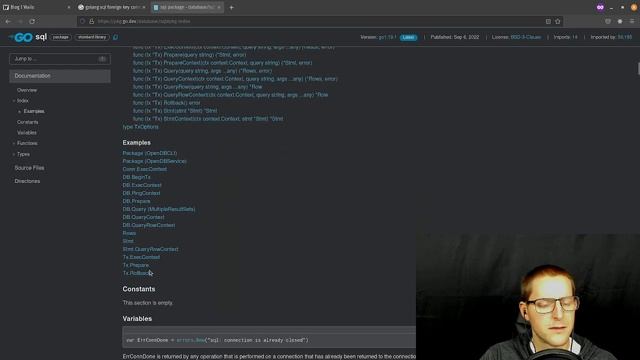Close the golang sql foreign key tab
The width and height of the screenshot is (640, 360).
pyautogui.click(x=144, y=7)
